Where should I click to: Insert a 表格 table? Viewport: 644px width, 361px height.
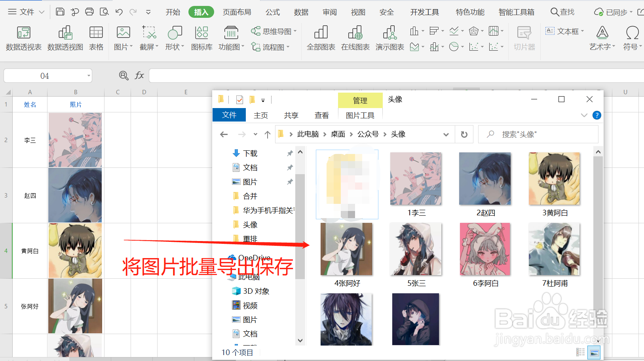point(96,38)
